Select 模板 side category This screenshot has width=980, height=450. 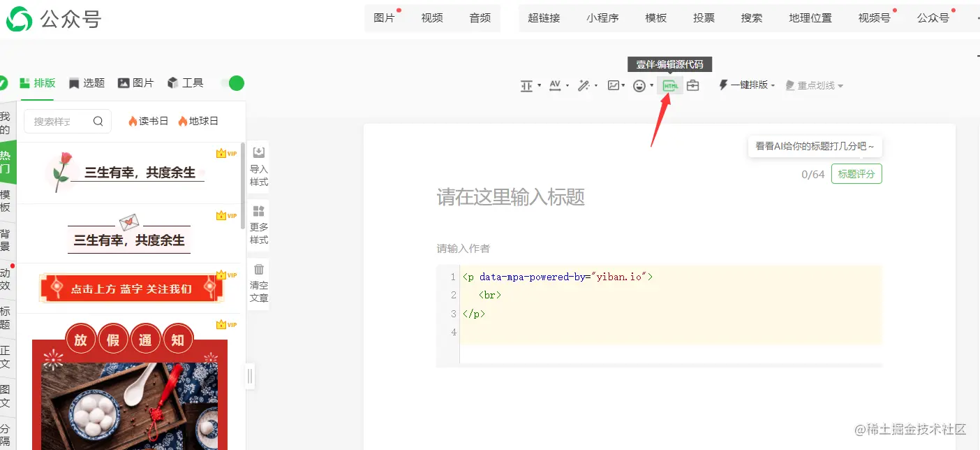pyautogui.click(x=6, y=201)
